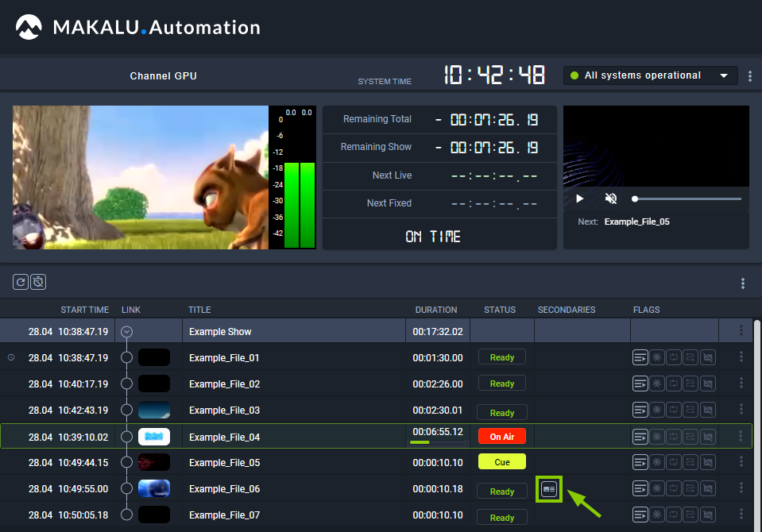
Task: Click the Channel GPU label
Action: 164,75
